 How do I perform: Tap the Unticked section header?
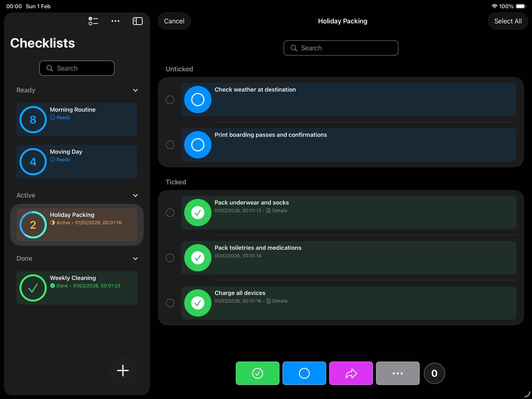pyautogui.click(x=179, y=69)
